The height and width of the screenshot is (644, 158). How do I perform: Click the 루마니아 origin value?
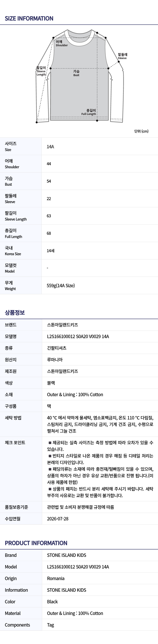coord(55,360)
